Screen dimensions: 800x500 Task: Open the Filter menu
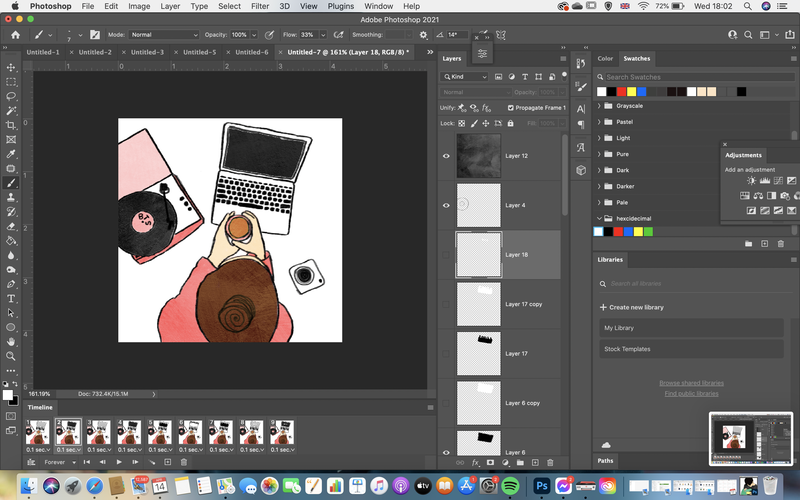[260, 6]
